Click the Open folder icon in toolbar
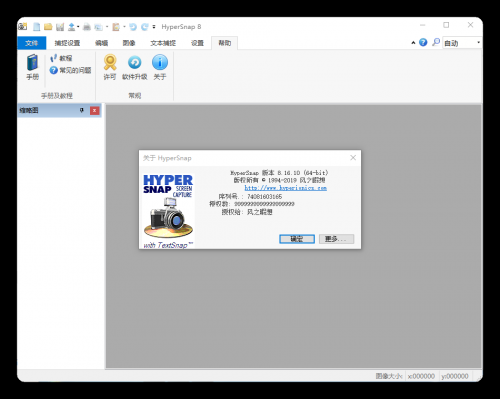This screenshot has height=399, width=500. [48, 27]
